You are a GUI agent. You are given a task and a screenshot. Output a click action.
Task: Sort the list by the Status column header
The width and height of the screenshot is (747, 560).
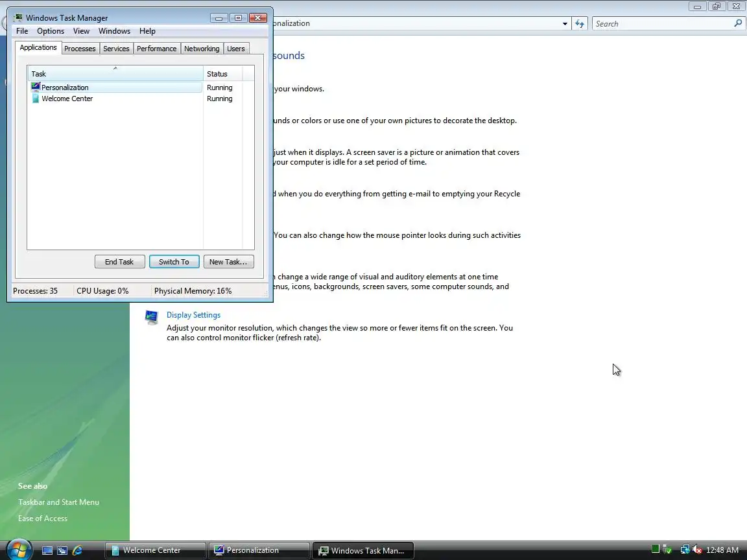[222, 74]
